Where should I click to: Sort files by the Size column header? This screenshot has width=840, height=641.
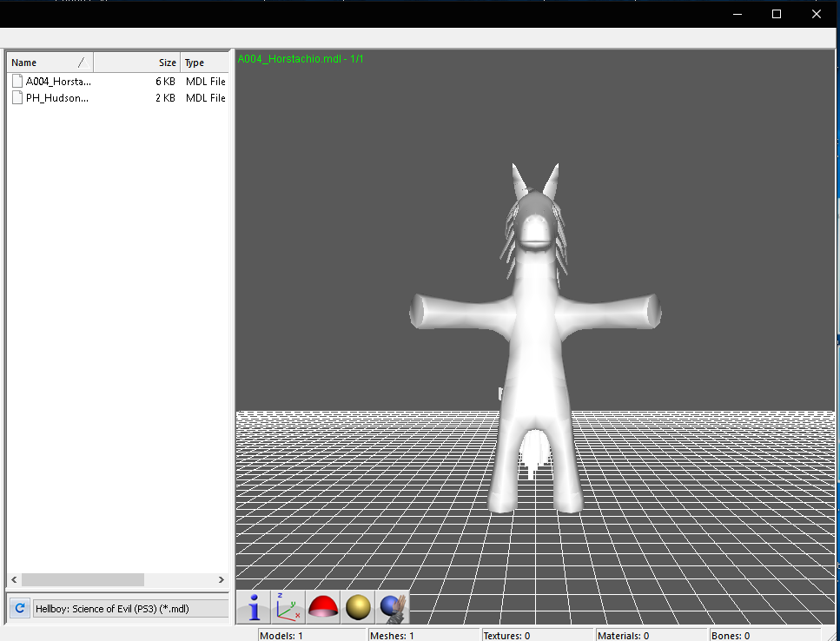[x=137, y=63]
